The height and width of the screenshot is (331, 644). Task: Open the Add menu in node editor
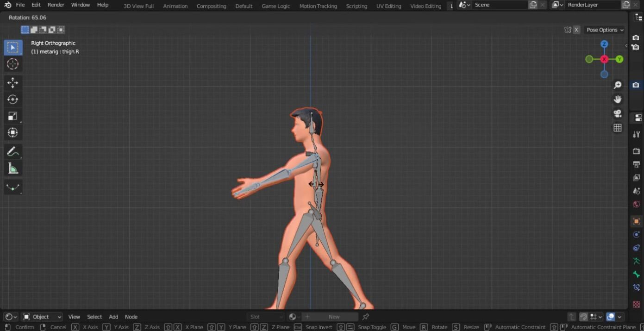click(113, 317)
